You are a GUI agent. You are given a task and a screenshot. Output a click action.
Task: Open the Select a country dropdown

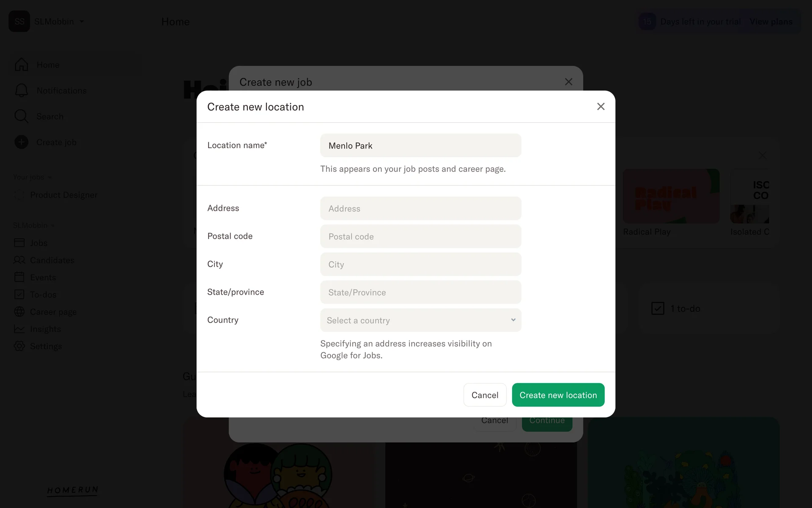pos(420,320)
